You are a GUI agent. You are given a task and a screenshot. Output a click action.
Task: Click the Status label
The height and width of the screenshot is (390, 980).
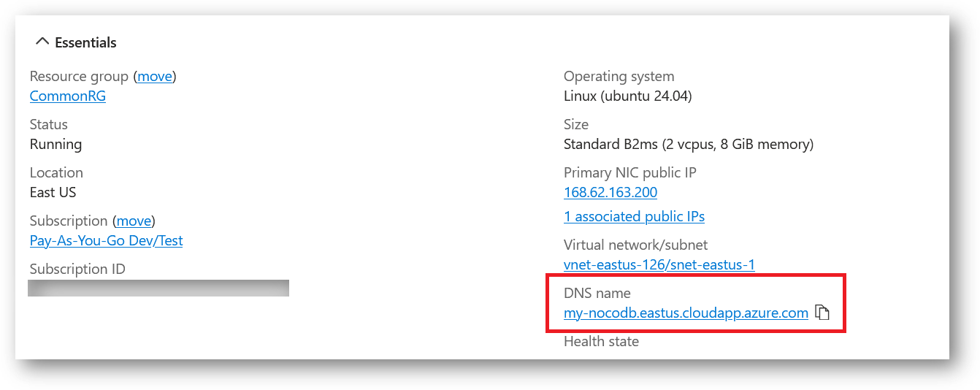[x=49, y=124]
